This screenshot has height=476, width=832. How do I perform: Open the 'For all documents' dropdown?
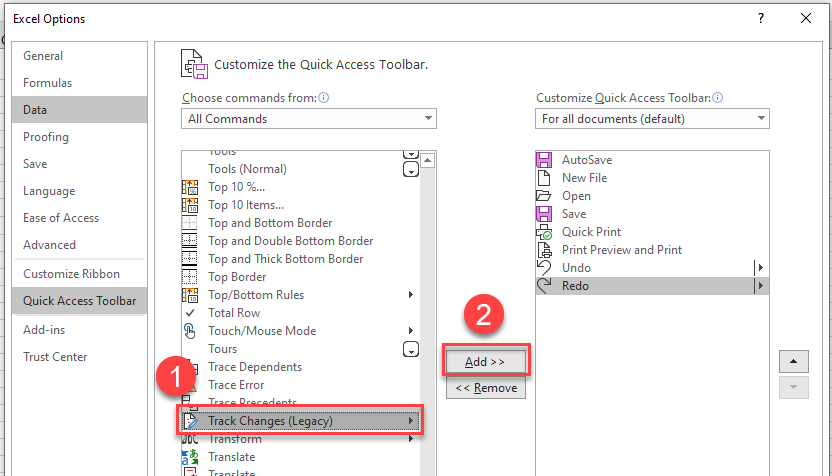pos(652,119)
